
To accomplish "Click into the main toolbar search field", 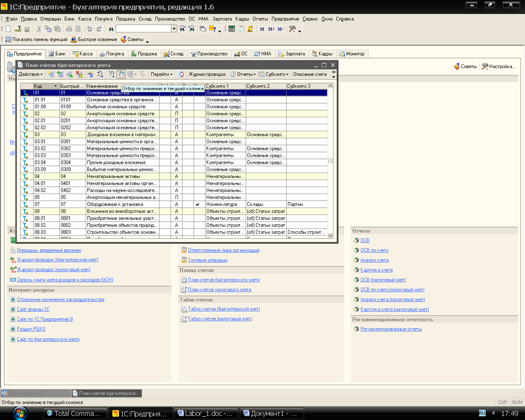I will (144, 29).
